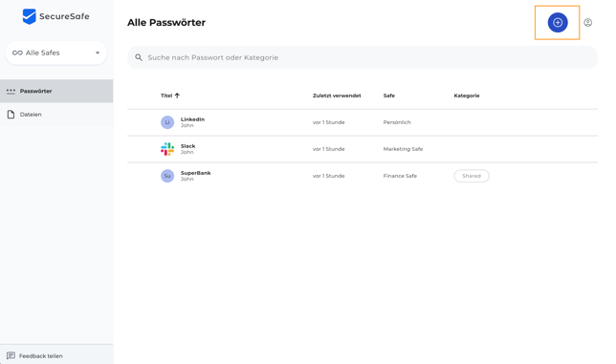Click the blue add password plus button
The width and height of the screenshot is (616, 364).
(558, 22)
